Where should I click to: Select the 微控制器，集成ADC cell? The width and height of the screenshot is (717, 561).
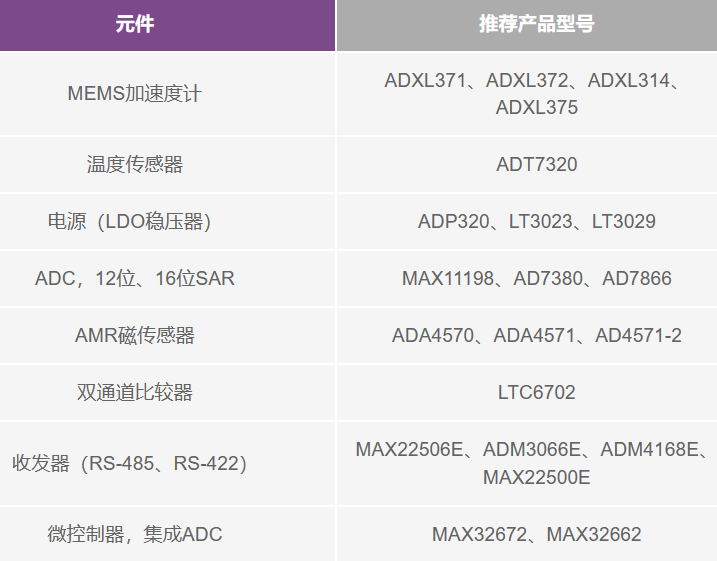coord(167,534)
